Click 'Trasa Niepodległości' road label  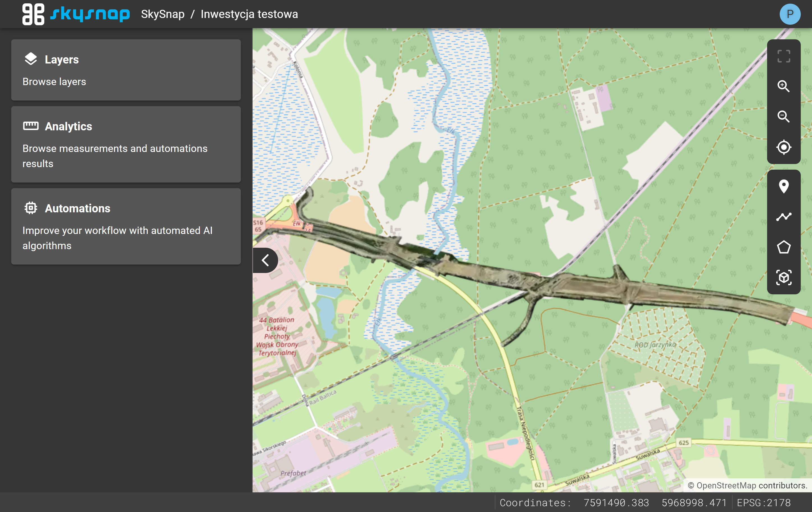pyautogui.click(x=525, y=433)
